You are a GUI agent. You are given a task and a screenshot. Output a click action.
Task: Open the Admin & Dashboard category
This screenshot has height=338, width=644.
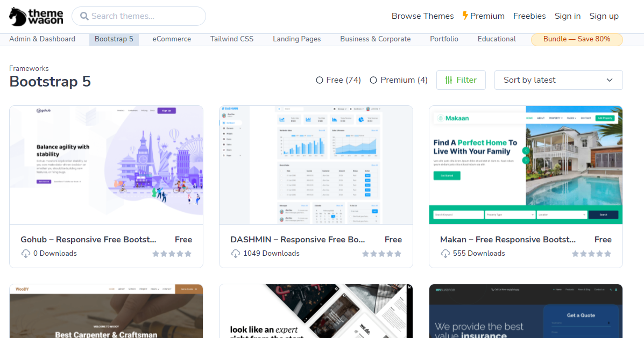(43, 39)
